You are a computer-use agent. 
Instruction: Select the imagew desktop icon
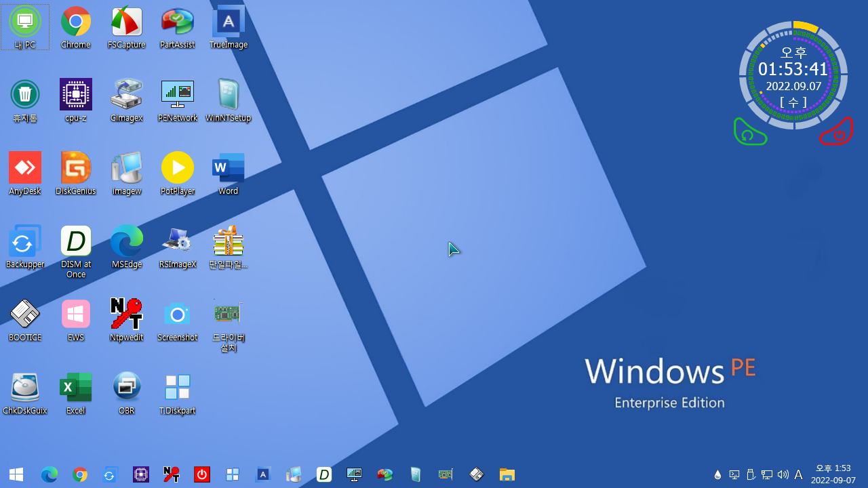coord(127,174)
